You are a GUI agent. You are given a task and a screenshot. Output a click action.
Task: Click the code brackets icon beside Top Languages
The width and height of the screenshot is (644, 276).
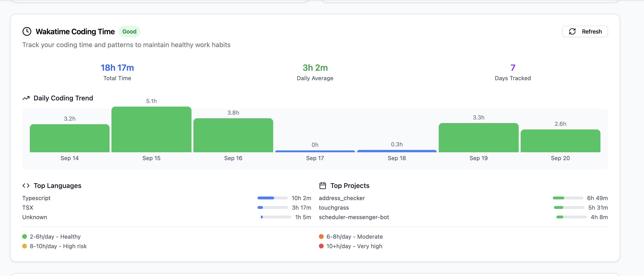(x=26, y=186)
